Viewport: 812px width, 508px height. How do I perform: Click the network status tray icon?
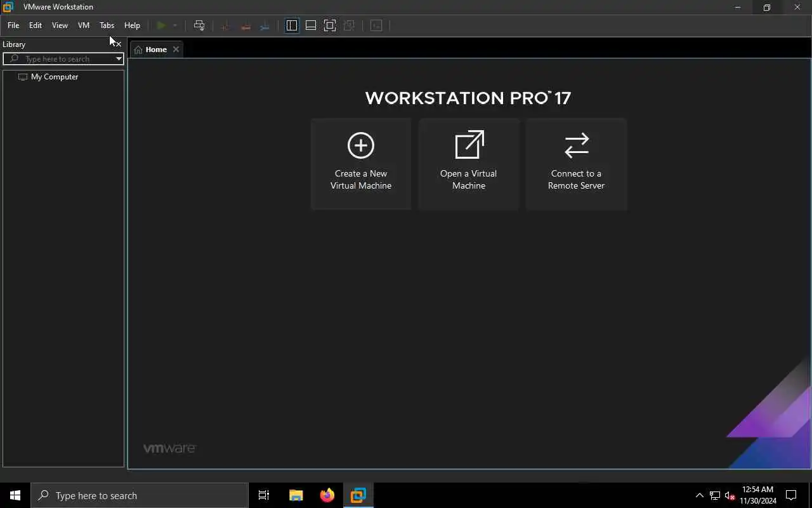pyautogui.click(x=715, y=495)
